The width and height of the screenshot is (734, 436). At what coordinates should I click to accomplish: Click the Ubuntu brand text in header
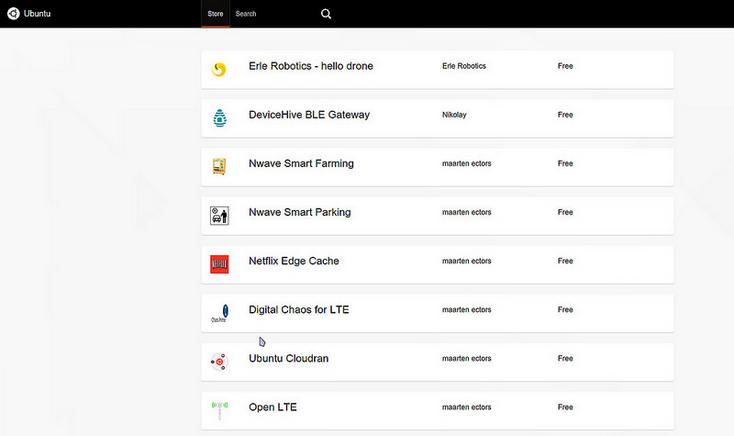coord(37,14)
